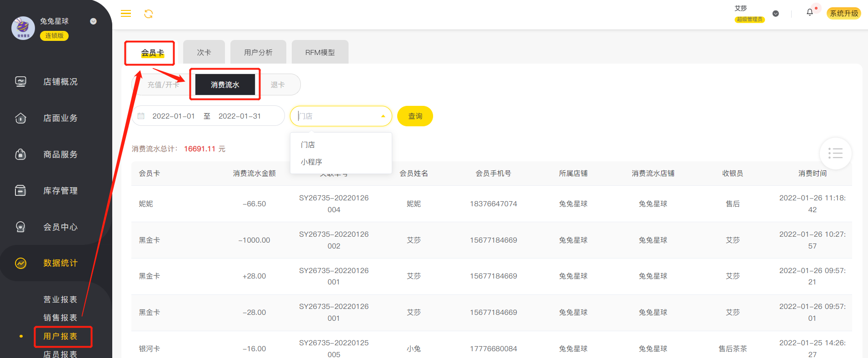Select 会员中心 in the sidebar

click(x=60, y=227)
